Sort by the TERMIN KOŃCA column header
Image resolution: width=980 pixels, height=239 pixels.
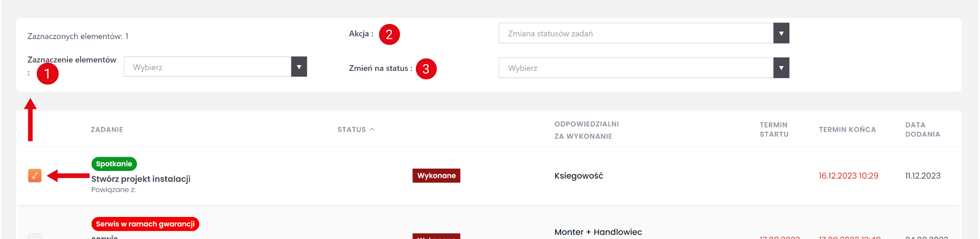tap(847, 130)
